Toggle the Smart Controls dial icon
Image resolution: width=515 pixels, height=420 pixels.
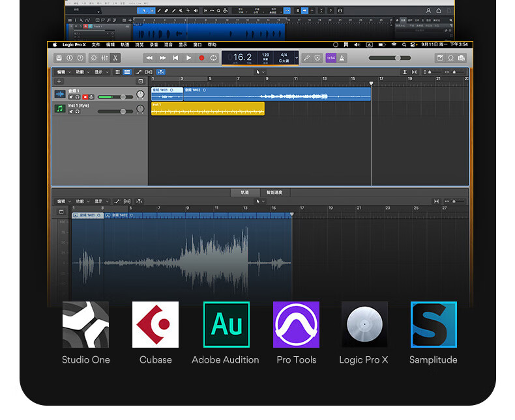click(x=93, y=58)
